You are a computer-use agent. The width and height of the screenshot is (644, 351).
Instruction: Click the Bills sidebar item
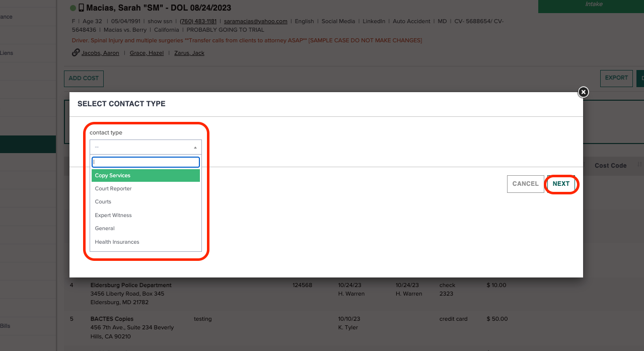(x=5, y=326)
